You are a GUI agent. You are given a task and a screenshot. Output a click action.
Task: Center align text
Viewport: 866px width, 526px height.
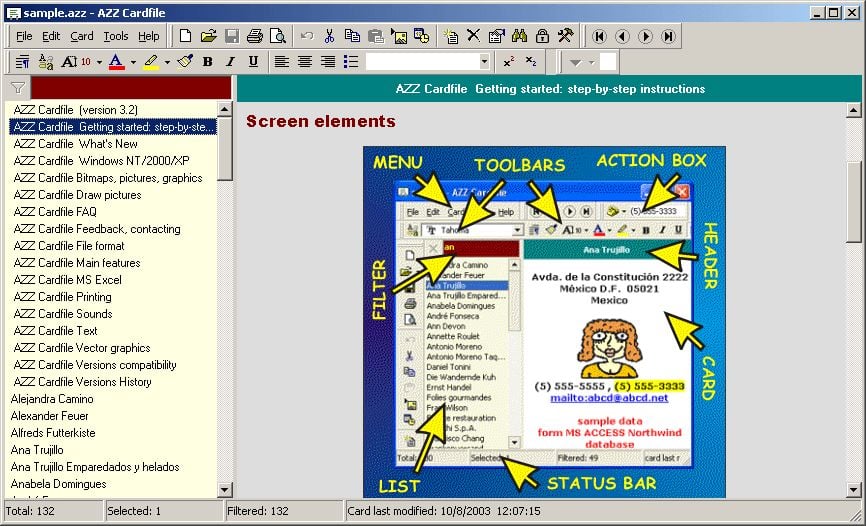(305, 61)
